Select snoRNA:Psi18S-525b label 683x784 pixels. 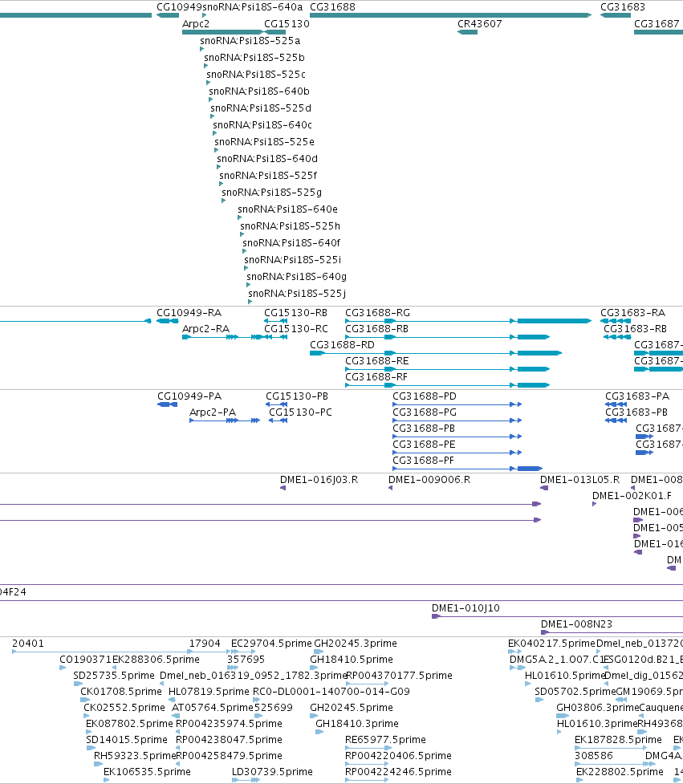pyautogui.click(x=254, y=58)
